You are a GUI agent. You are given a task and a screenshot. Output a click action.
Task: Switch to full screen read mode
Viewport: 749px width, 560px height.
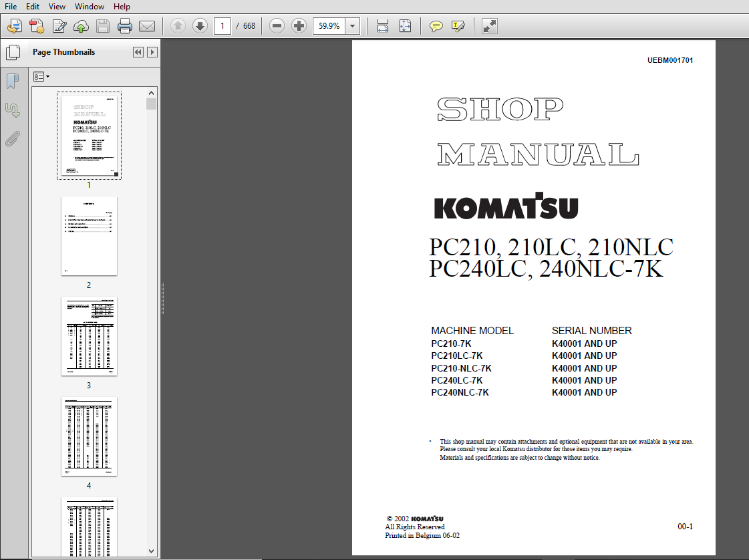[489, 26]
